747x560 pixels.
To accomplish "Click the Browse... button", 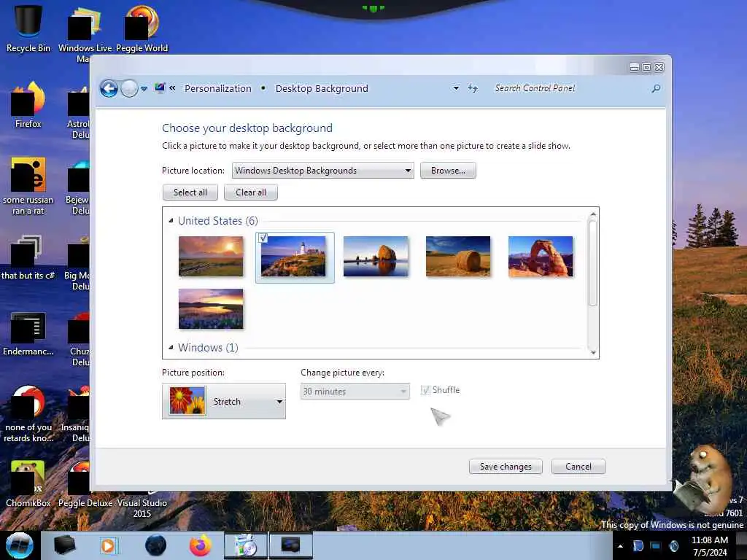I will coord(448,171).
